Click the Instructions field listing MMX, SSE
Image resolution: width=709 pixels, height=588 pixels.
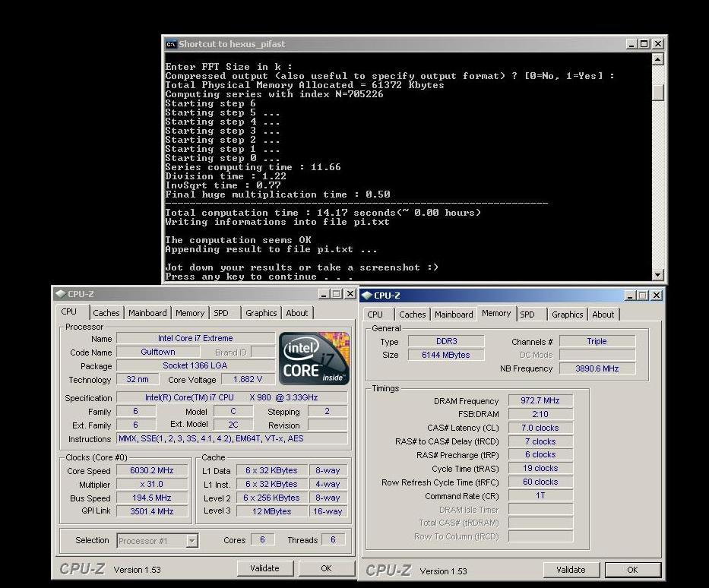(x=232, y=438)
